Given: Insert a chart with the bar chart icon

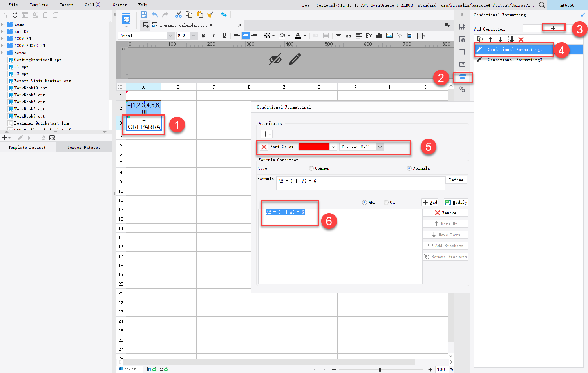Looking at the screenshot, I should point(379,36).
